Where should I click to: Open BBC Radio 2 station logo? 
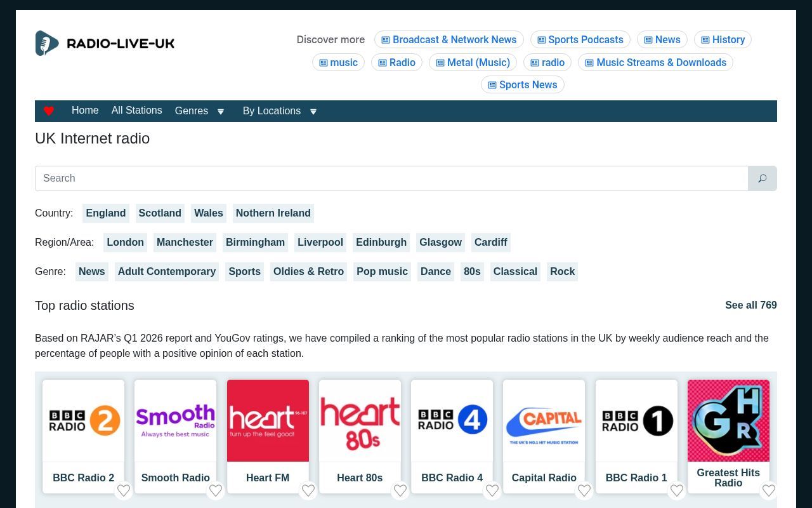click(x=84, y=420)
